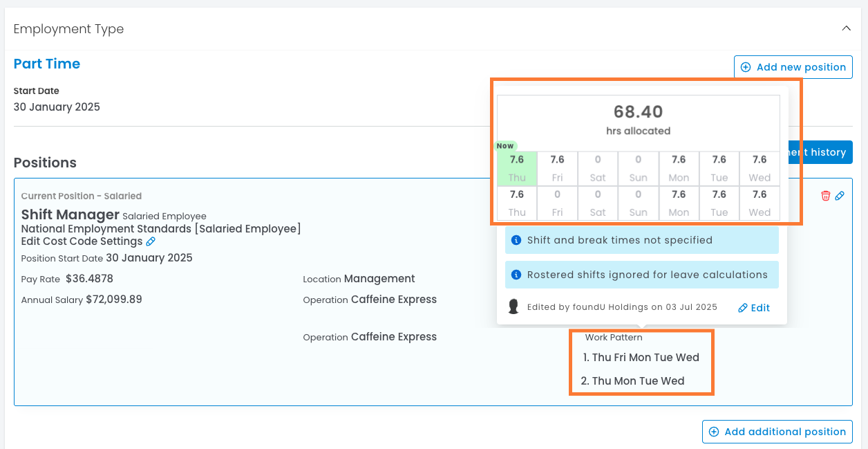This screenshot has width=868, height=449.
Task: Click the red trash delete position icon
Action: coord(825,196)
